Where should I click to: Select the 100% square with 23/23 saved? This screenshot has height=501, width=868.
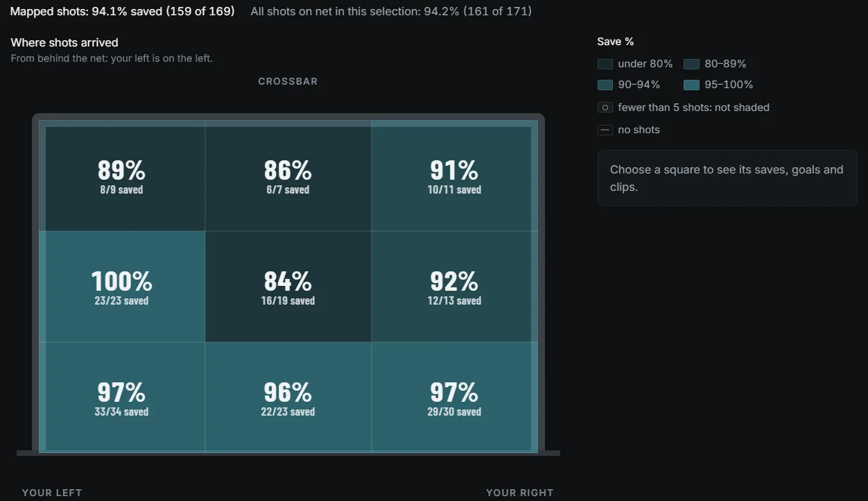coord(122,287)
